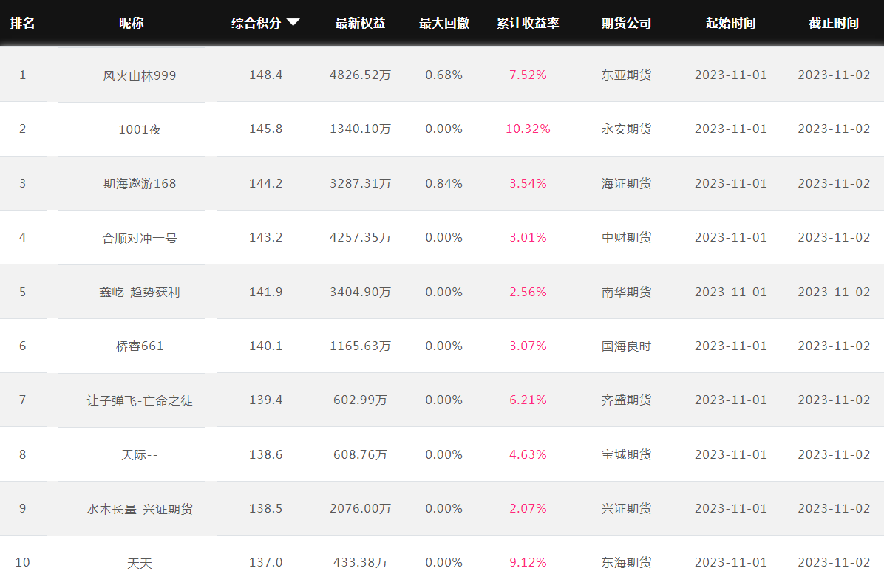
Task: Click the 排名 column header
Action: (23, 23)
